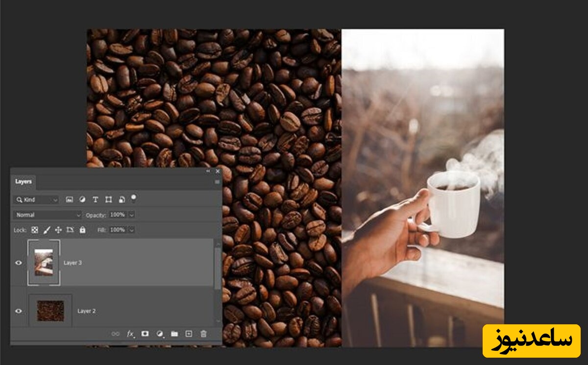Viewport: 588px width, 365px height.
Task: Delete layer using the trash icon
Action: (203, 334)
